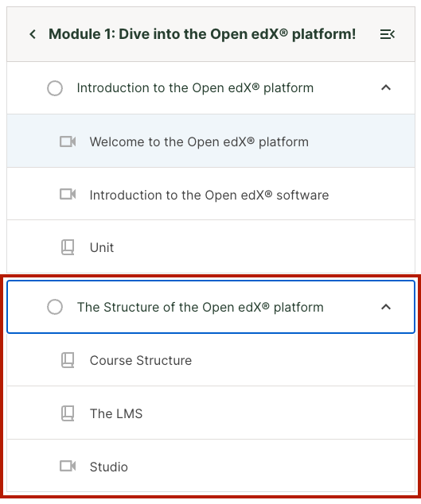Click the book icon next to Unit
Screen dimensions: 421x504
[x=68, y=247]
